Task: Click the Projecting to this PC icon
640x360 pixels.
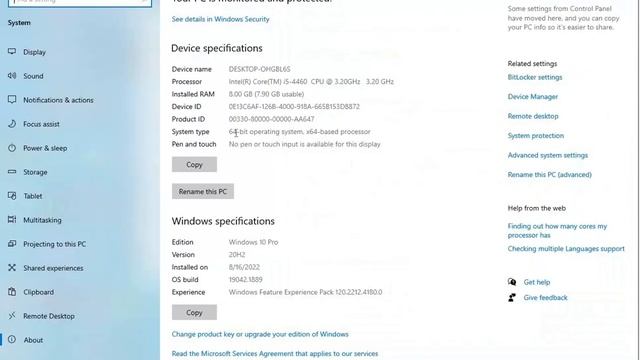Action: click(x=12, y=244)
